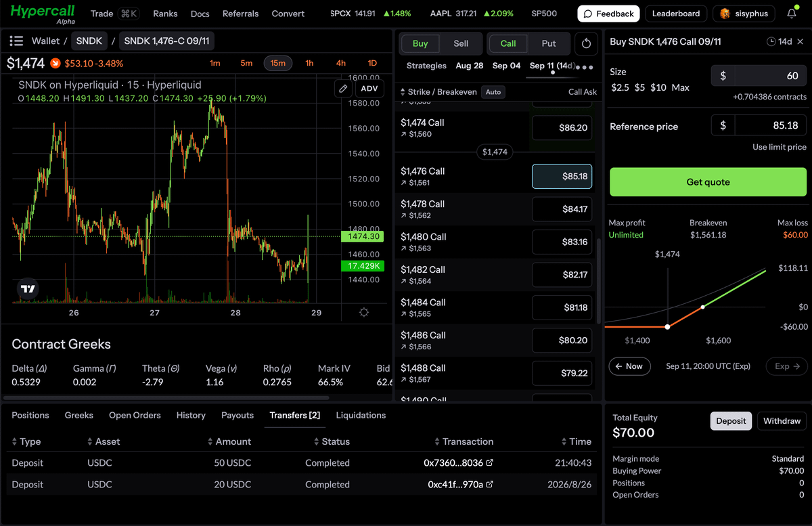Click the TradingView logo on chart
The height and width of the screenshot is (526, 812).
coord(28,289)
